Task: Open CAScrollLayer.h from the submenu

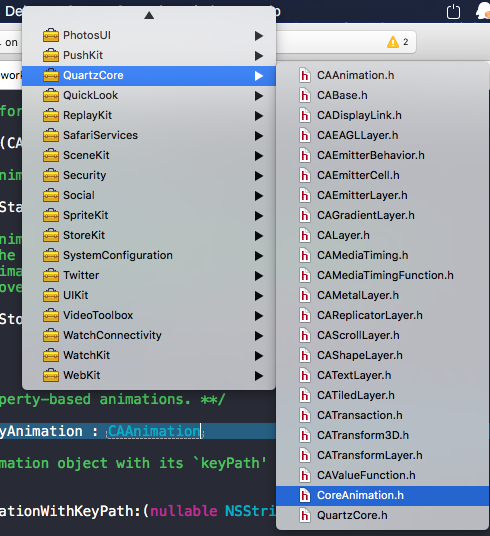Action: tap(382, 335)
